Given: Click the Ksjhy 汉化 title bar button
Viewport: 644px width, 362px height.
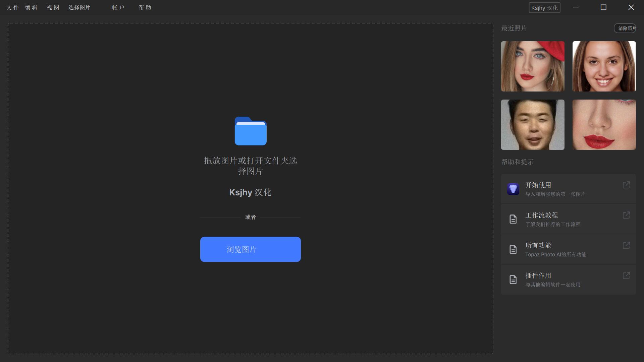Looking at the screenshot, I should [x=544, y=8].
